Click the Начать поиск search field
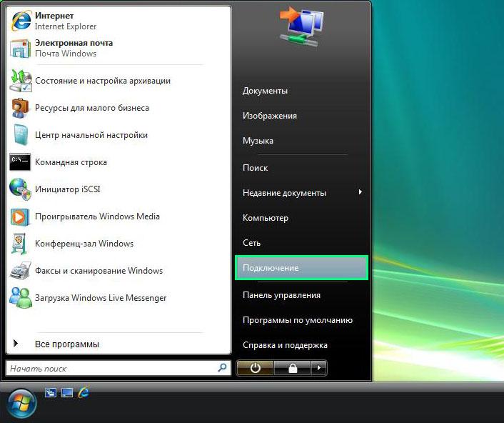This screenshot has width=504, height=423. [111, 368]
